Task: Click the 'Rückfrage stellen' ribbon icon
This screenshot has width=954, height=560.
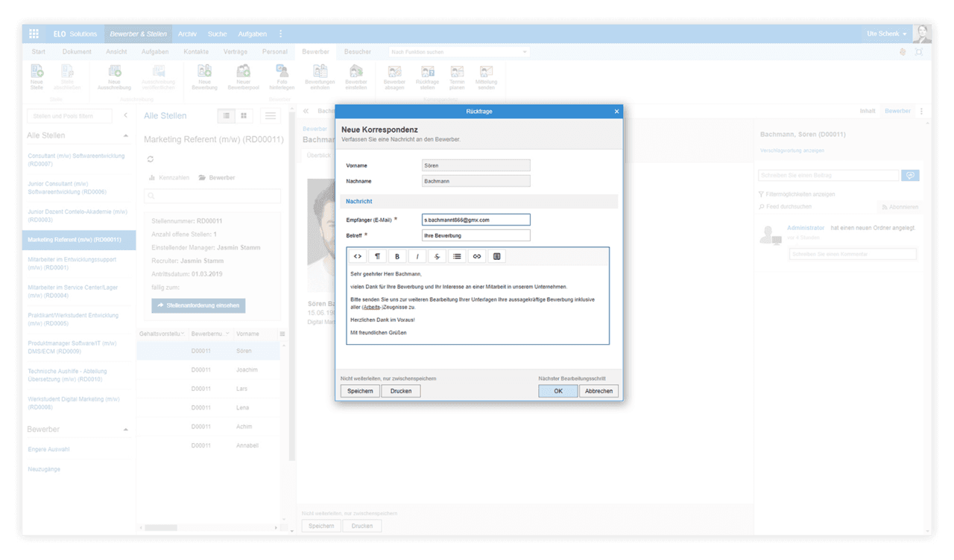Action: click(x=428, y=77)
